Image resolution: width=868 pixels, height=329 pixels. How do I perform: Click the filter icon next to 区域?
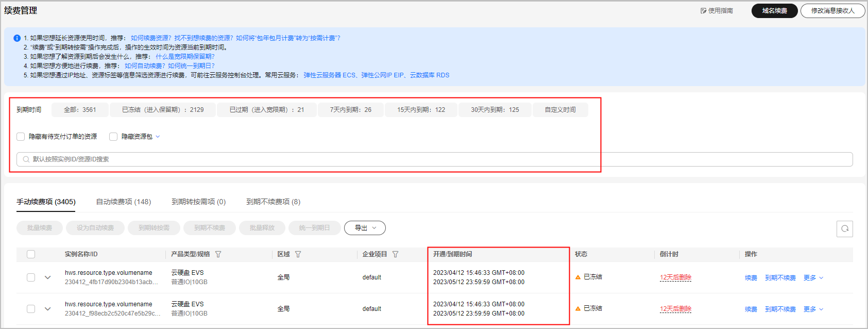click(298, 254)
